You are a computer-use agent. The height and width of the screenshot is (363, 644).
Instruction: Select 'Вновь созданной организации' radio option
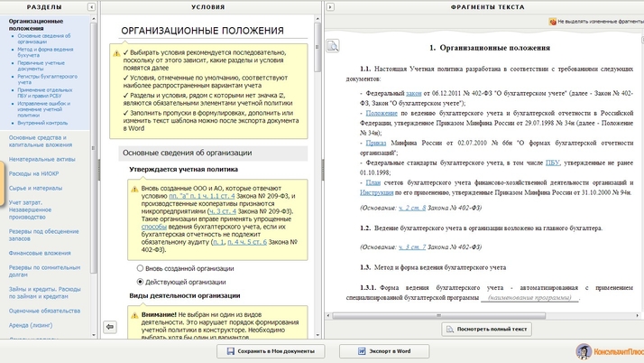140,268
